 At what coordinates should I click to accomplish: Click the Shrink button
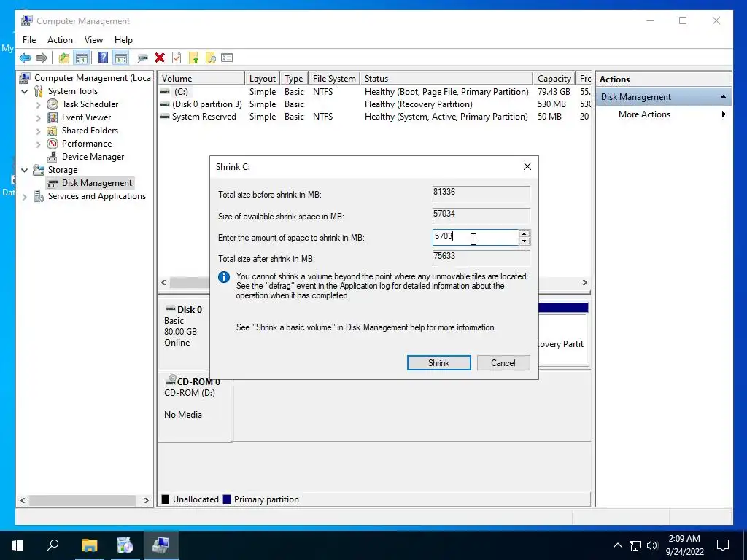(438, 363)
